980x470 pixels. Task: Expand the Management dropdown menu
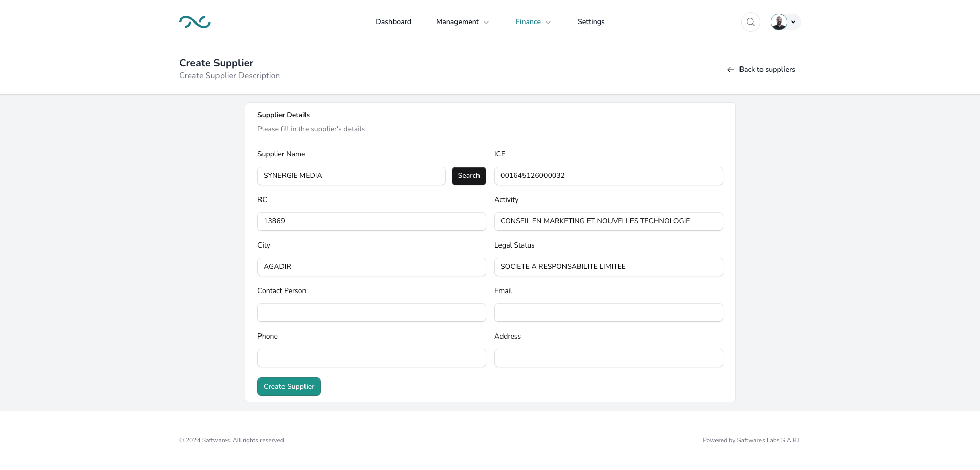[x=462, y=22]
